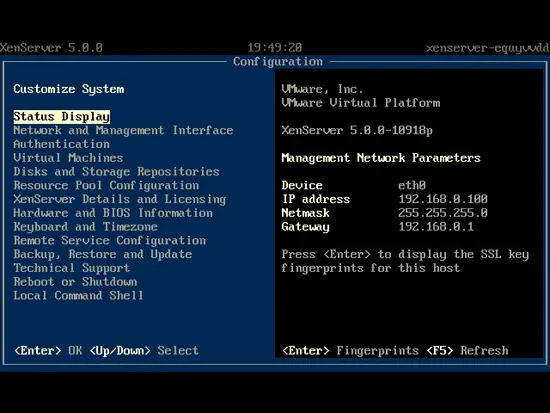This screenshot has width=550, height=413.
Task: Open the Technical Support entry
Action: click(x=72, y=268)
